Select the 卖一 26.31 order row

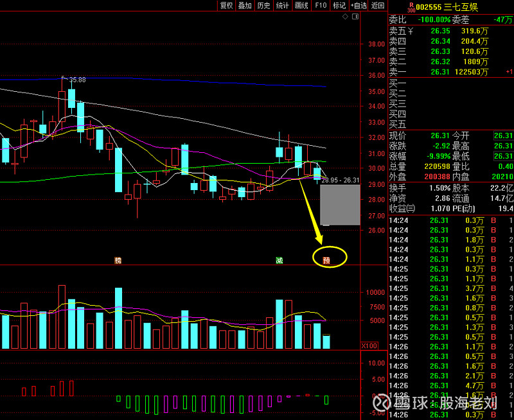coord(451,72)
